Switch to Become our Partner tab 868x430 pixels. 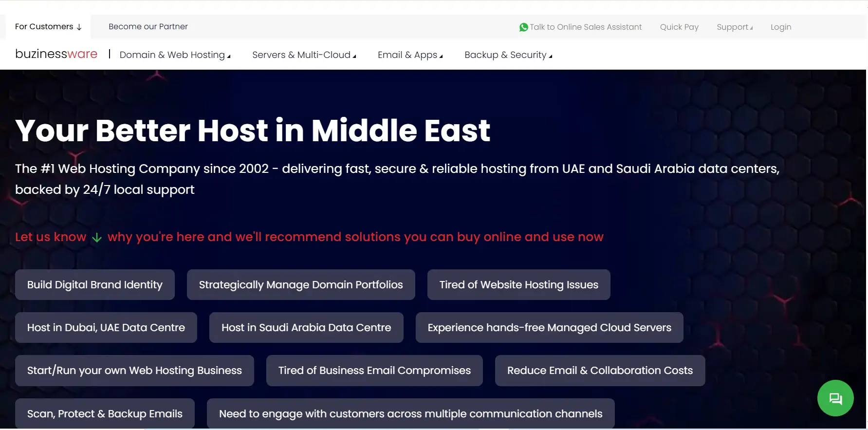click(x=148, y=27)
